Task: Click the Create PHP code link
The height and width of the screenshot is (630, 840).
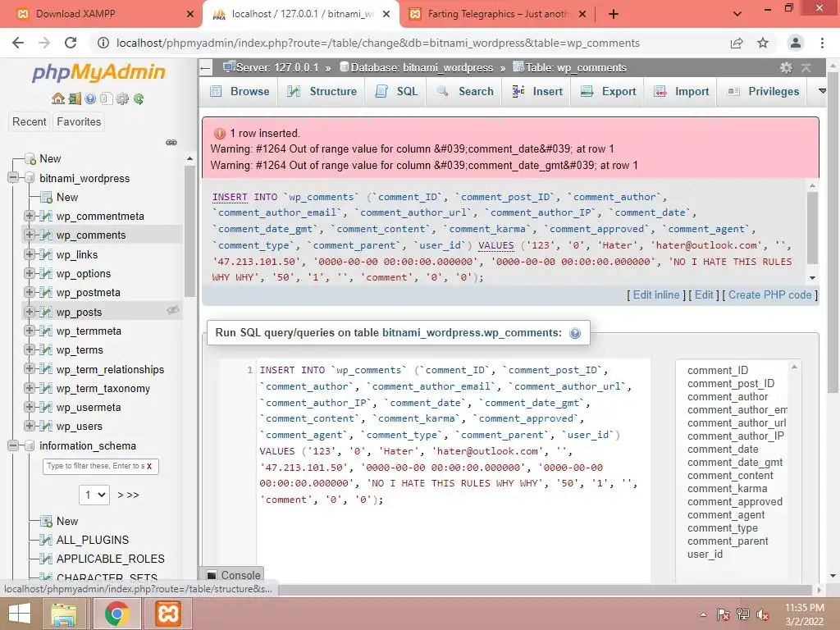Action: (x=770, y=294)
